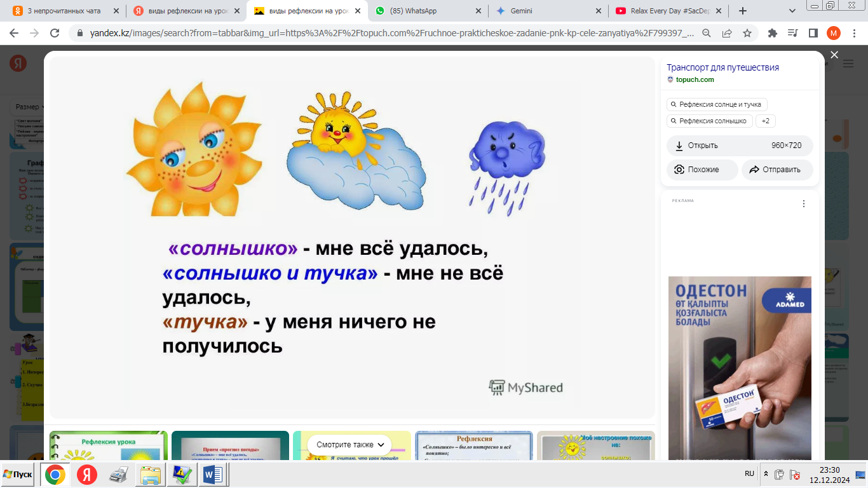Click the tray security icon with red X
Image resolution: width=868 pixels, height=488 pixels.
pyautogui.click(x=795, y=474)
